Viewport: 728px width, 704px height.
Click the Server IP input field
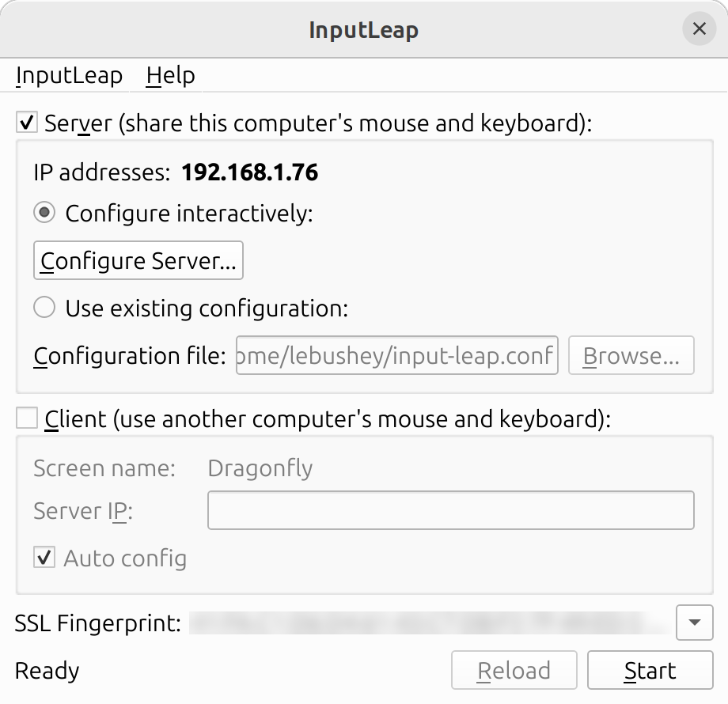(451, 510)
